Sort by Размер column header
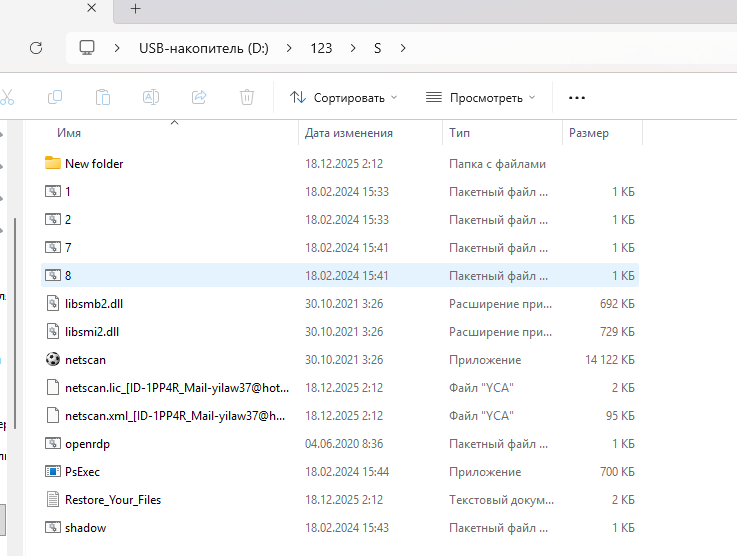Viewport: 737px width, 556px height. click(x=588, y=133)
